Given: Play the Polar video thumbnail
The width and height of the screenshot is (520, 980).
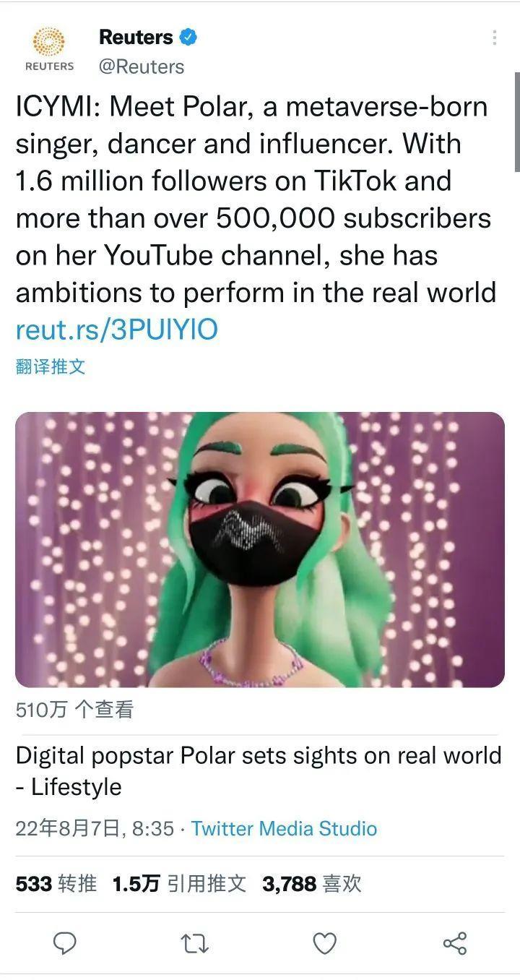Looking at the screenshot, I should (260, 549).
